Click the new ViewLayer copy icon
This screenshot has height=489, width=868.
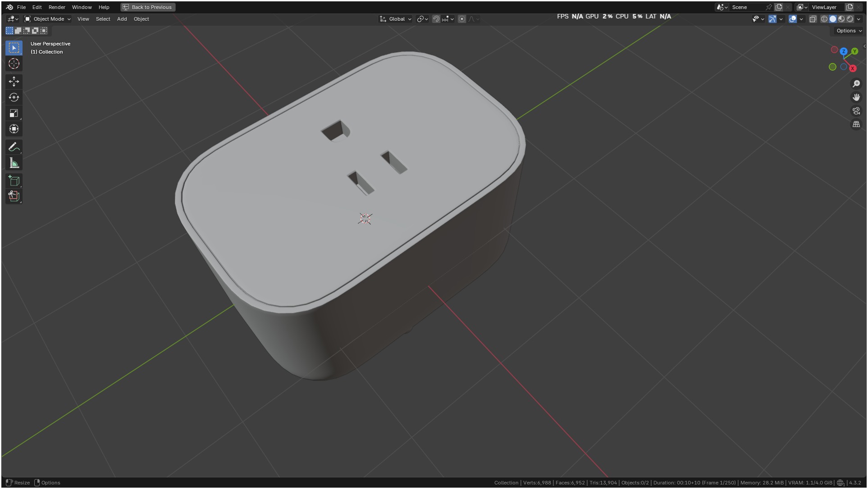pyautogui.click(x=850, y=7)
